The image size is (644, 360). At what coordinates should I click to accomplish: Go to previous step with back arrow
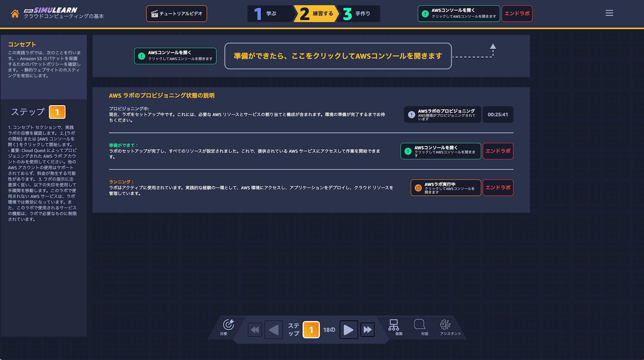click(274, 330)
